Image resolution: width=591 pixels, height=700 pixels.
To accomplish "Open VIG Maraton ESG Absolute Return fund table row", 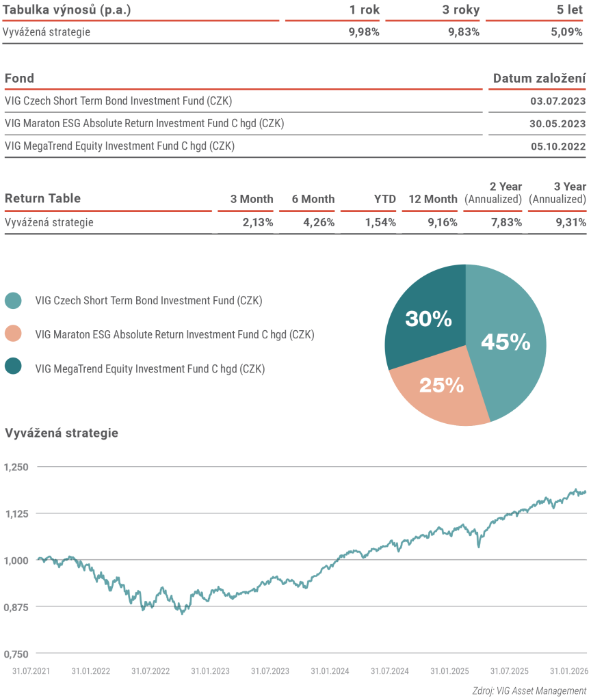I will (144, 124).
